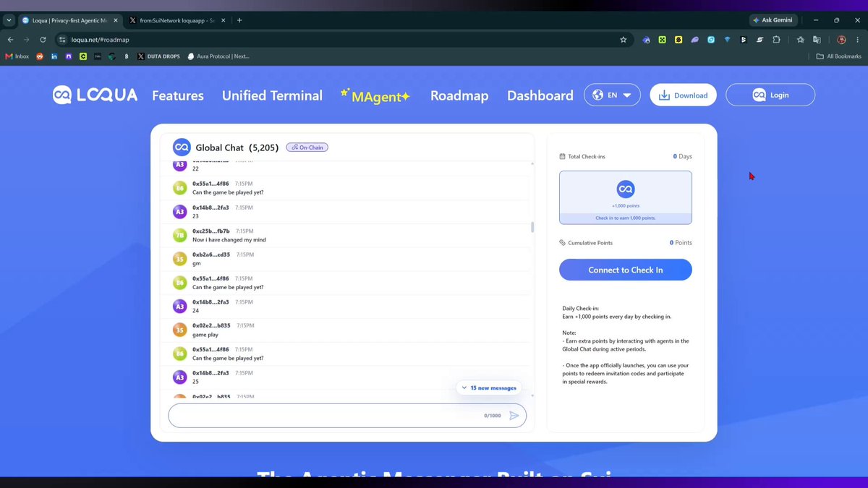Click the On-Chain badge in chat header

(x=307, y=147)
